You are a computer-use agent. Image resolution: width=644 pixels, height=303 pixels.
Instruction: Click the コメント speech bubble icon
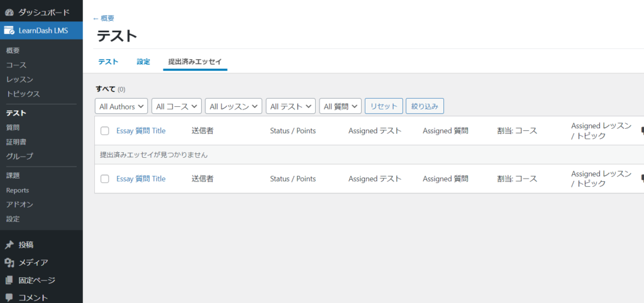click(x=9, y=297)
